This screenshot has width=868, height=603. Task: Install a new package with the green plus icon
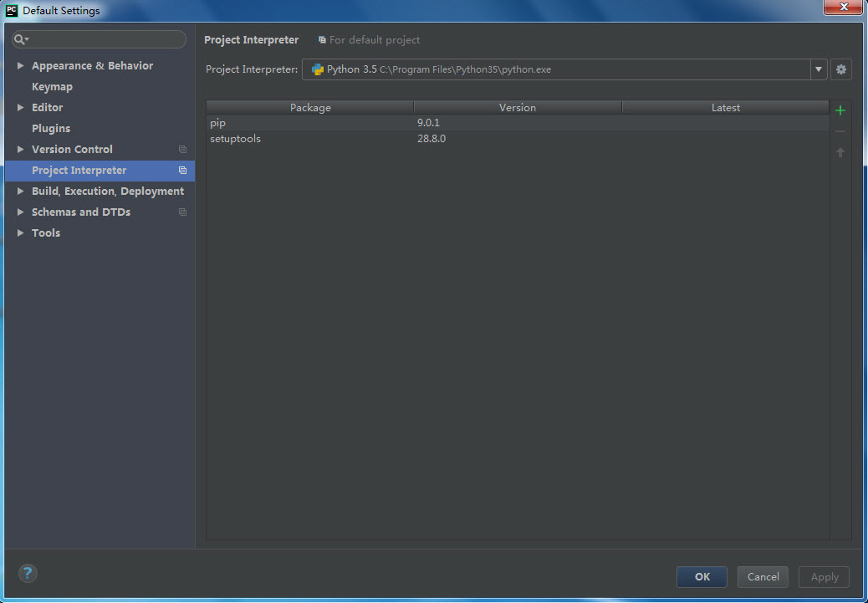pos(840,110)
